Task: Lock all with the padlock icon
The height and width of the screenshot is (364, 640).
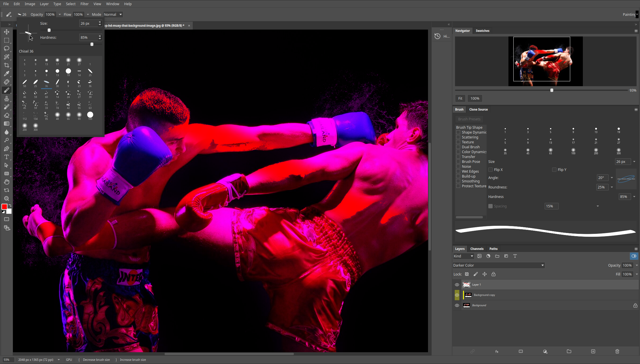Action: [x=494, y=274]
